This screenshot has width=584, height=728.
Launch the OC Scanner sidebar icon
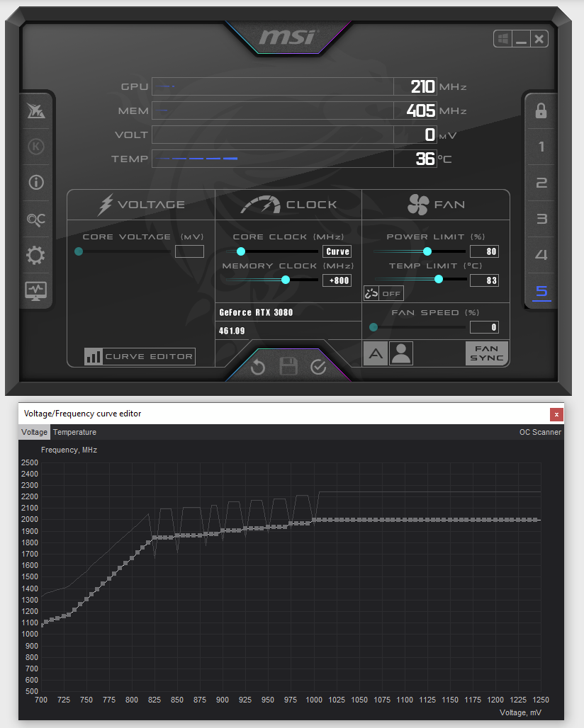click(x=36, y=219)
